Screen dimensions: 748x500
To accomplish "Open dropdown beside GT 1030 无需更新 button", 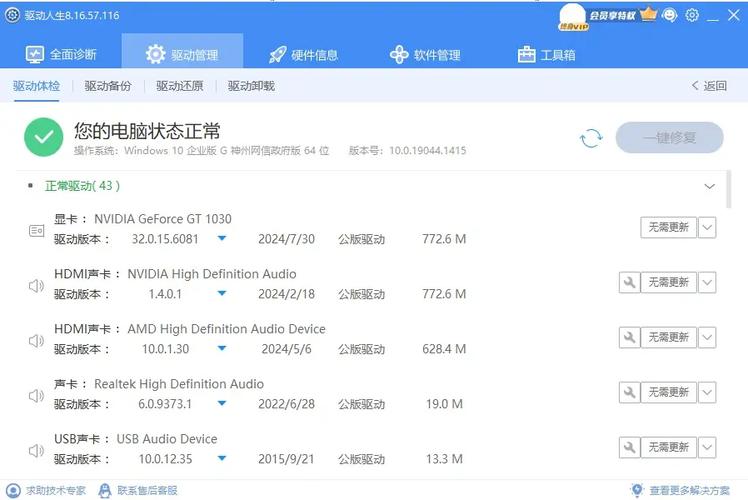I will pyautogui.click(x=707, y=227).
